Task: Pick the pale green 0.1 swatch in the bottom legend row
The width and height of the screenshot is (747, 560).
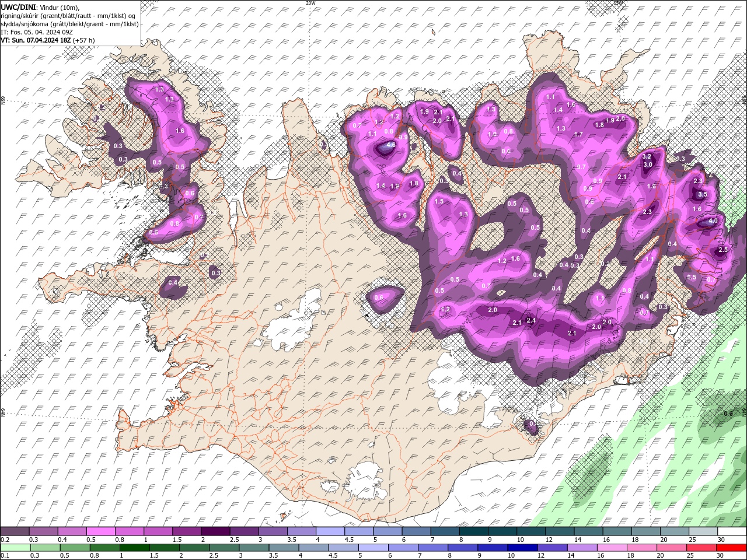Action: [15, 548]
